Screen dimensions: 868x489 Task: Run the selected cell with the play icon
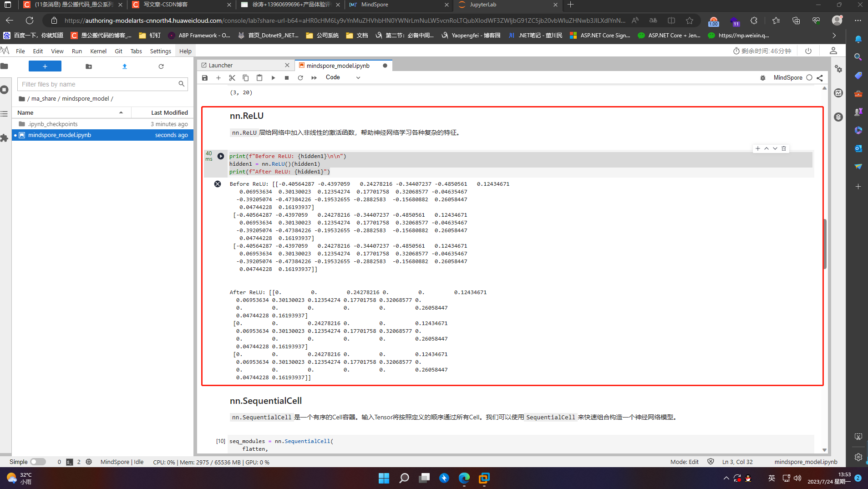273,78
